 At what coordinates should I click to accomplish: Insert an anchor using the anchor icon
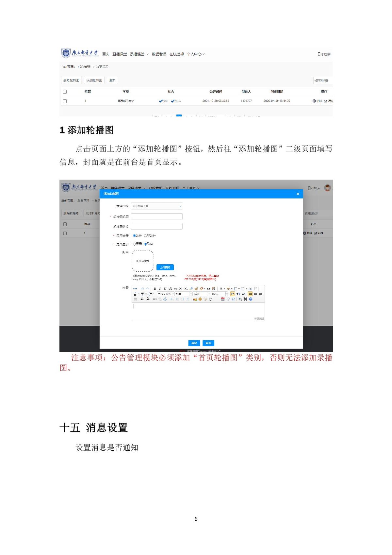165,299
